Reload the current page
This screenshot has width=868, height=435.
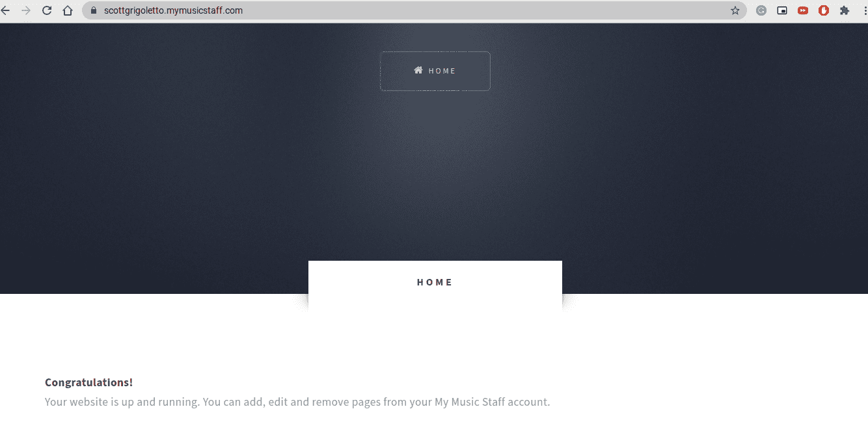(47, 10)
